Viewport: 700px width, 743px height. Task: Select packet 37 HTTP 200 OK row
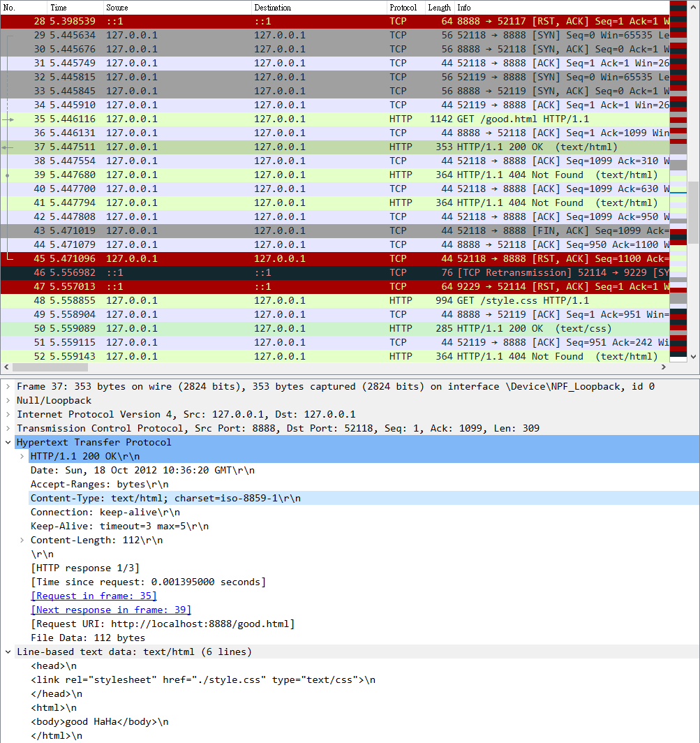click(335, 147)
